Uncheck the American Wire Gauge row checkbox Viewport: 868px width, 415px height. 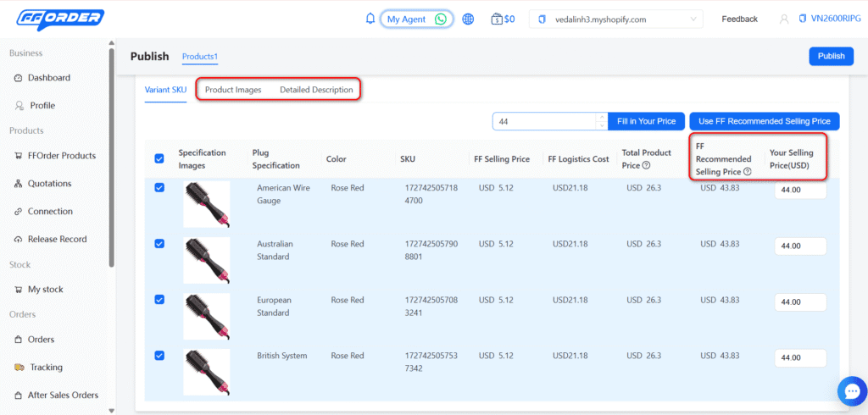159,188
